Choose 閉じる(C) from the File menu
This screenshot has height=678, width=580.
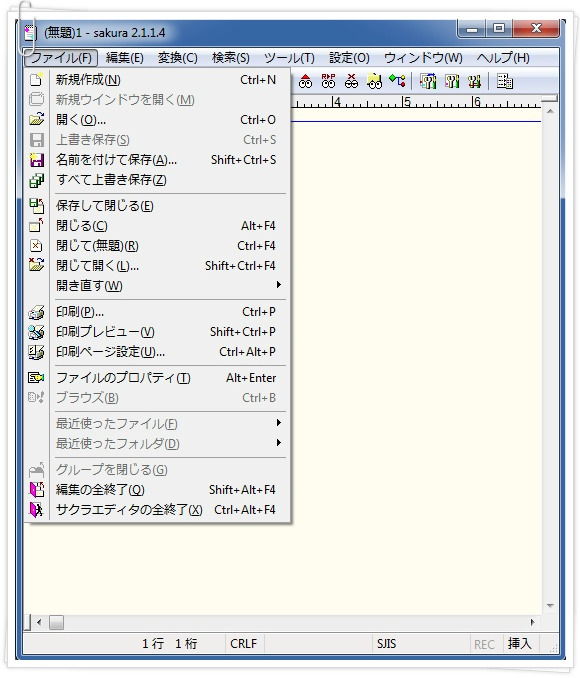pyautogui.click(x=157, y=226)
